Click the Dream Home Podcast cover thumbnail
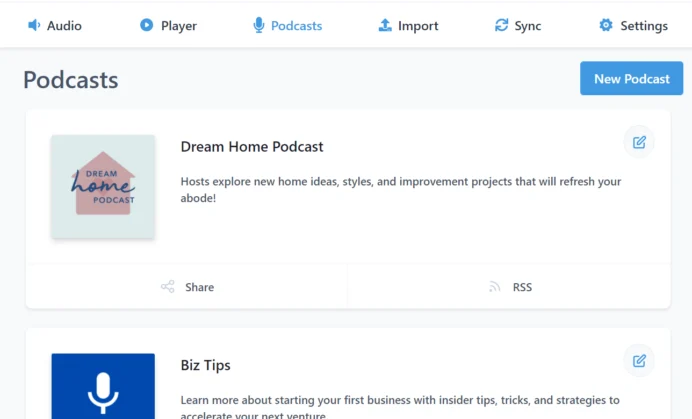This screenshot has height=419, width=692. click(x=103, y=186)
